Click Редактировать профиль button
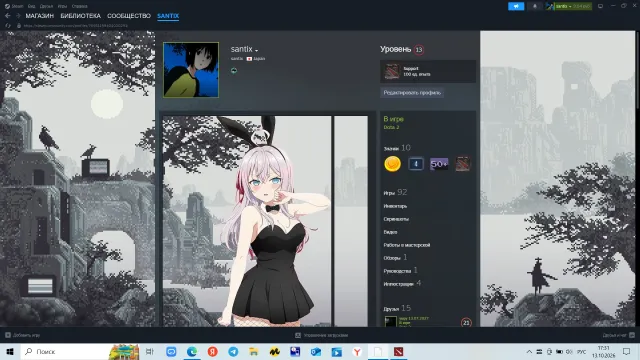Viewport: 640px width, 360px height. 412,93
